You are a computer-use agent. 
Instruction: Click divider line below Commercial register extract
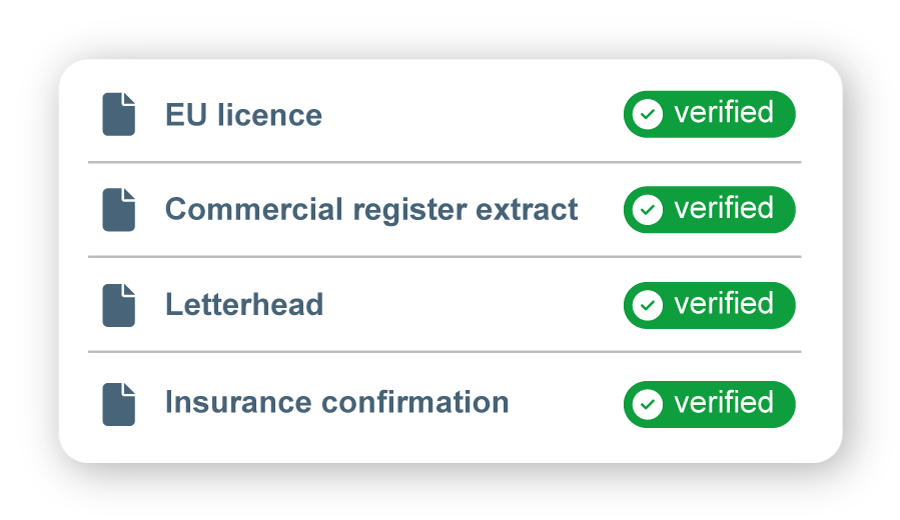pyautogui.click(x=444, y=257)
